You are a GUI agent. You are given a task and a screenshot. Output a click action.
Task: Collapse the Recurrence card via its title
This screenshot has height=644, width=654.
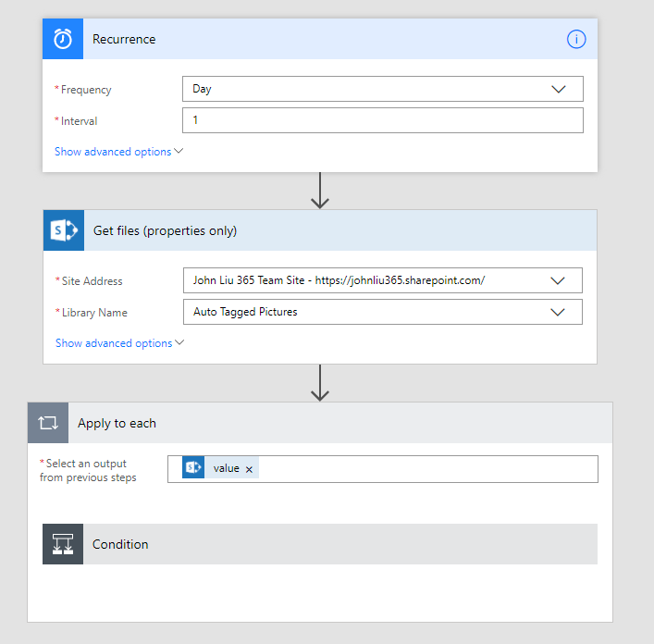[124, 40]
